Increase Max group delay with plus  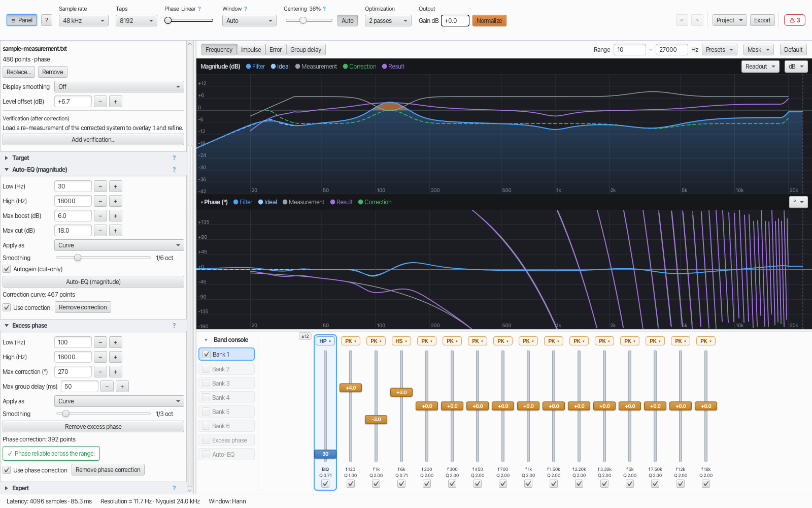[122, 387]
